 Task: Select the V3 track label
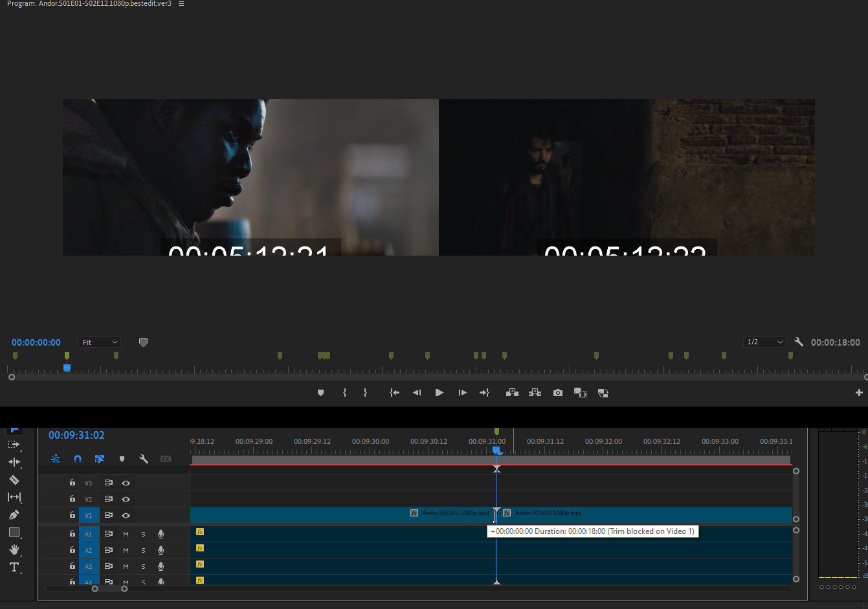click(x=89, y=483)
